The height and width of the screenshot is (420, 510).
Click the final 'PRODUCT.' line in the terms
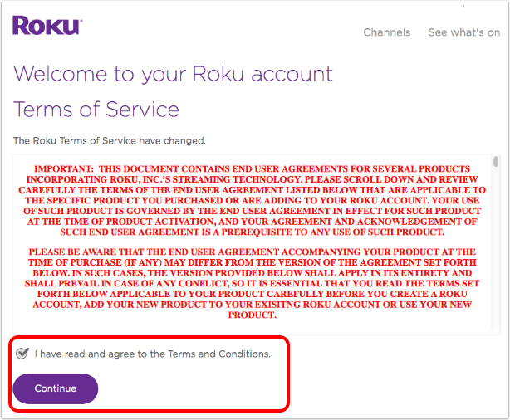click(252, 315)
